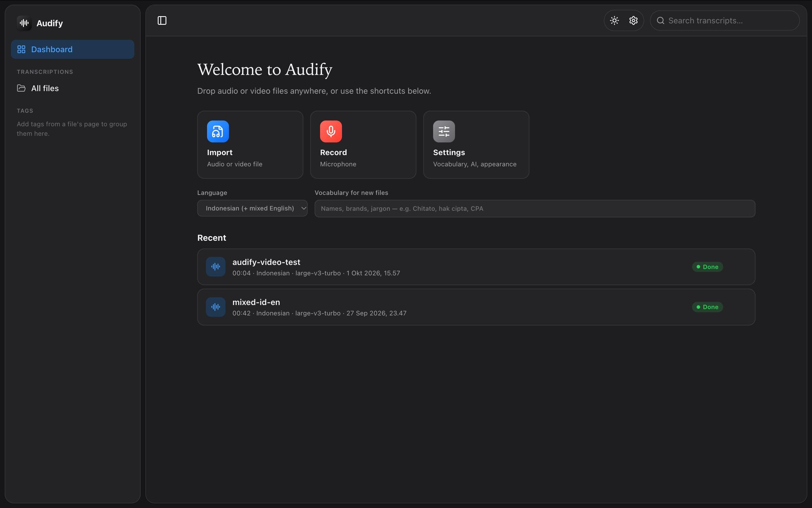Viewport: 812px width, 508px height.
Task: Switch to light theme sun icon
Action: [614, 20]
